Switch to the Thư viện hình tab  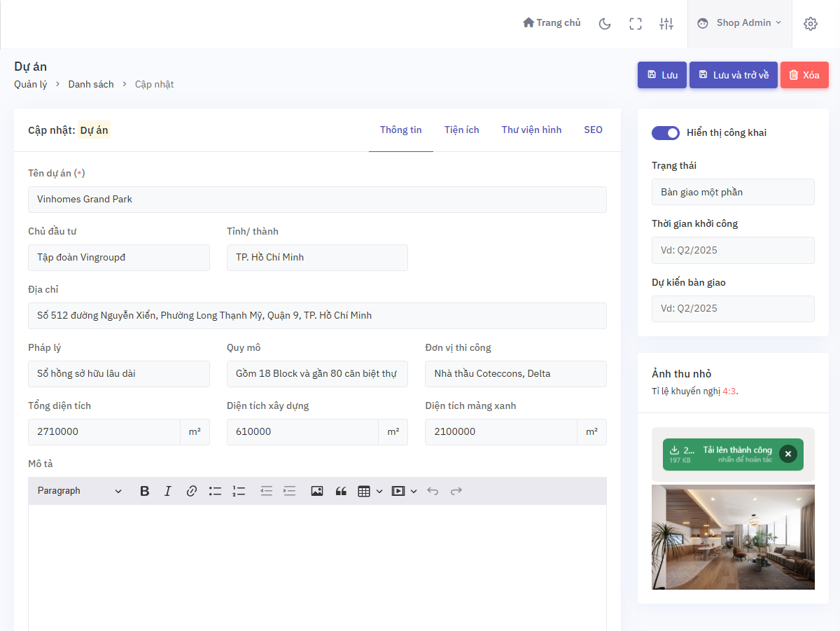point(531,130)
